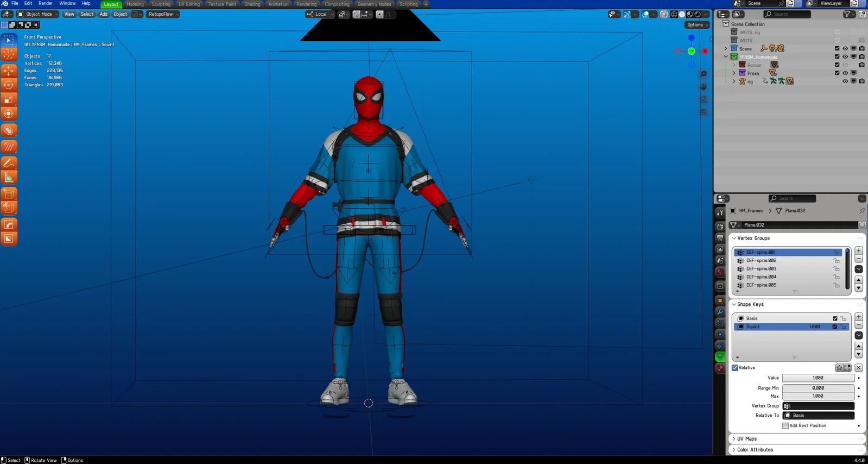This screenshot has width=868, height=464.
Task: Open the Local transform orientation dropdown
Action: [x=320, y=15]
